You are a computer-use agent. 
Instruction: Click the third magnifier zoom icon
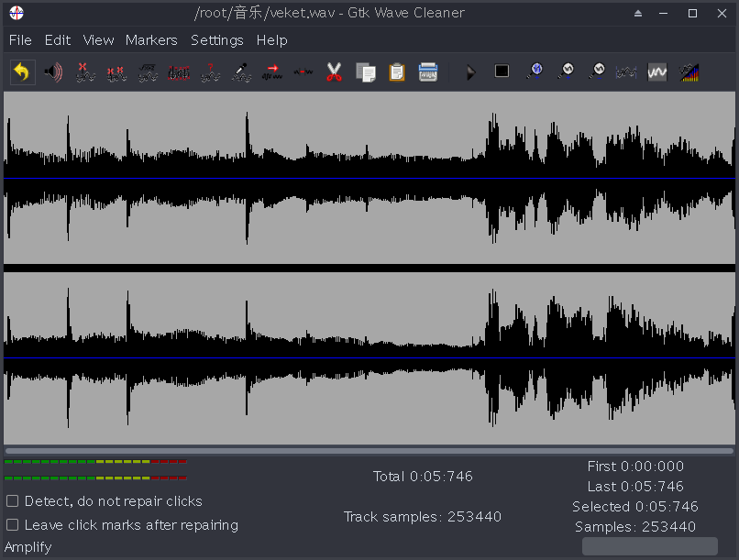[597, 71]
